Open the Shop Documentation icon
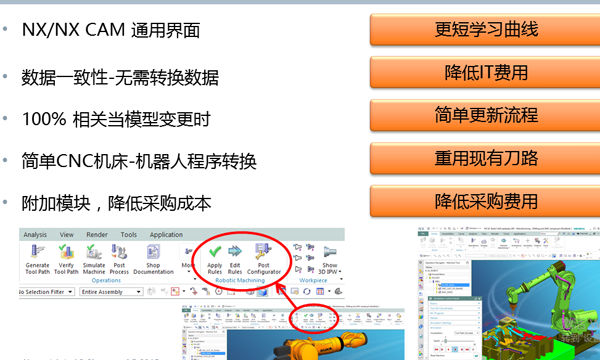600x360 pixels. [153, 259]
